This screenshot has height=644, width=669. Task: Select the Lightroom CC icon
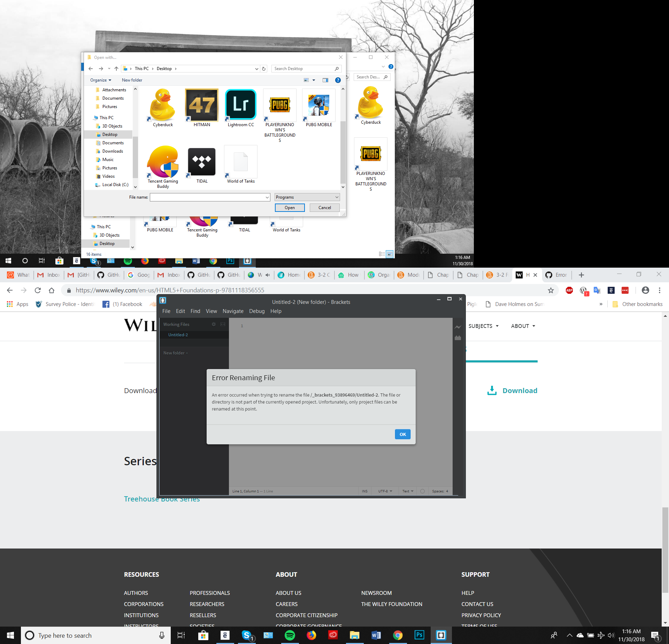pyautogui.click(x=240, y=105)
